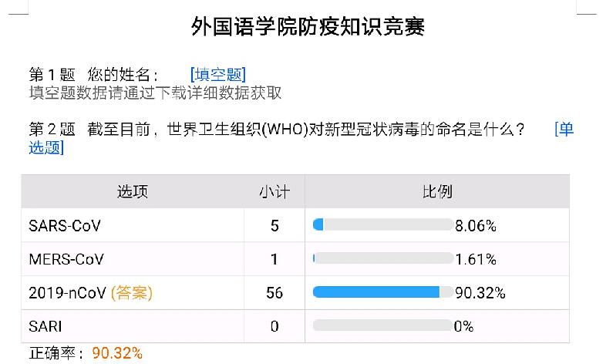Click the 第1题 您的姓名 question label
Screen dimensions: 613x364
coord(93,75)
